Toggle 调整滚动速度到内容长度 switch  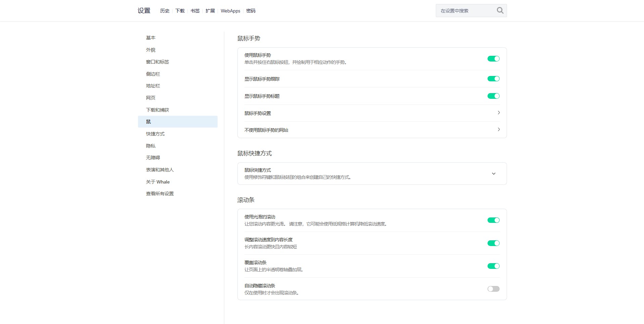(x=493, y=243)
